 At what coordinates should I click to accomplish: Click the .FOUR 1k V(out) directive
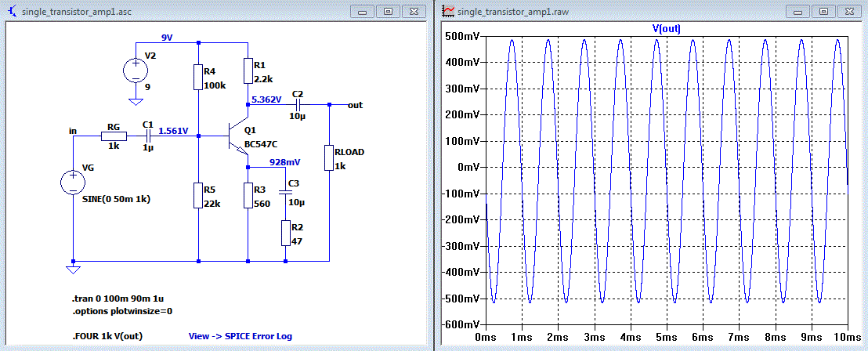click(107, 336)
